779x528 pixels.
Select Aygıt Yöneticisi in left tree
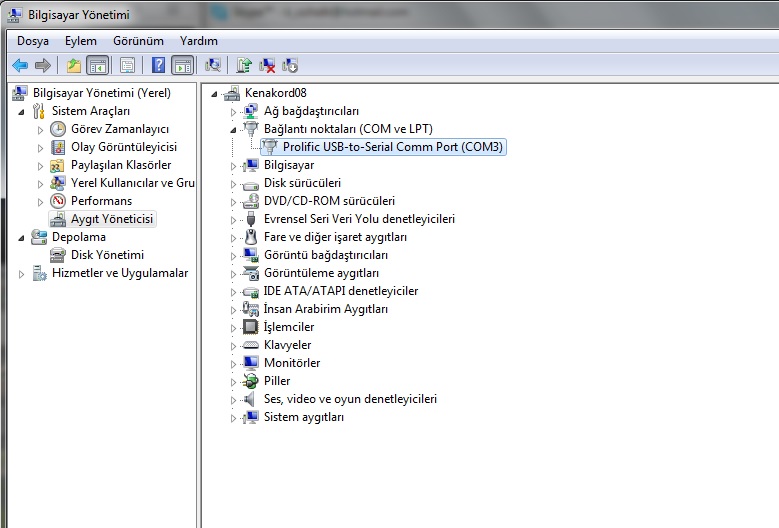pyautogui.click(x=112, y=219)
